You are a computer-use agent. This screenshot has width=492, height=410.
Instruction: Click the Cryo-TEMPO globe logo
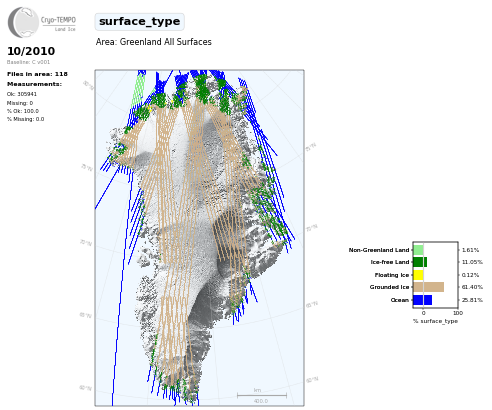[x=23, y=22]
